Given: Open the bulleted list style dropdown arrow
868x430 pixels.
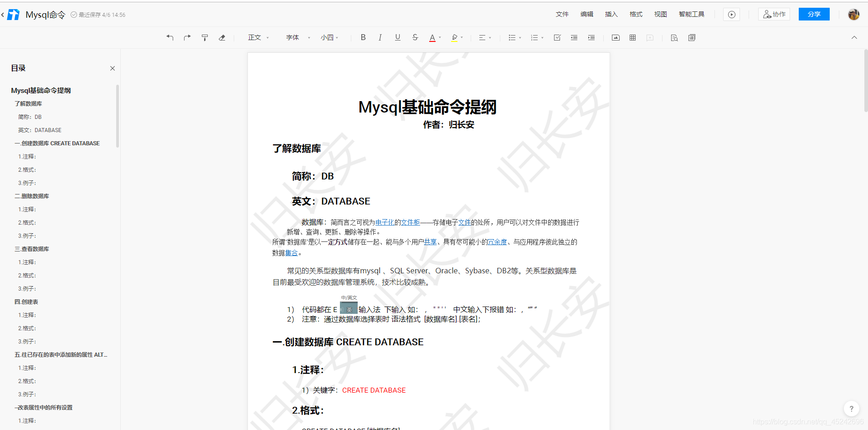Looking at the screenshot, I should pyautogui.click(x=520, y=38).
